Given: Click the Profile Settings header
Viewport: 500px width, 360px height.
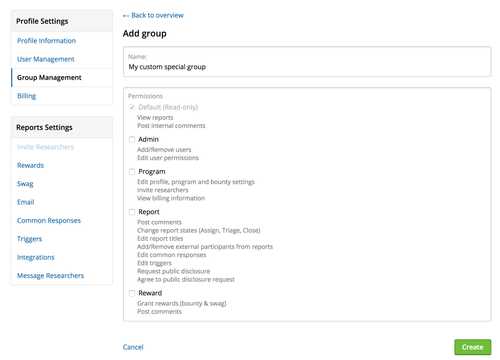Looking at the screenshot, I should (x=42, y=21).
